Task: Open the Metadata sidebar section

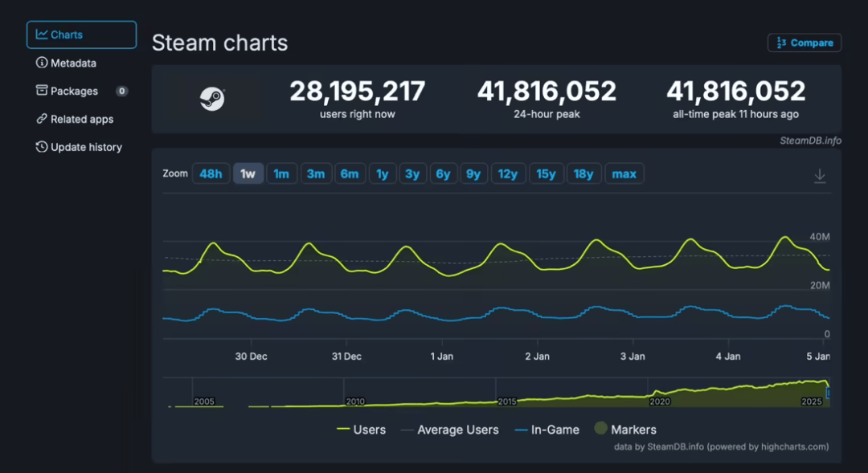Action: (x=72, y=63)
